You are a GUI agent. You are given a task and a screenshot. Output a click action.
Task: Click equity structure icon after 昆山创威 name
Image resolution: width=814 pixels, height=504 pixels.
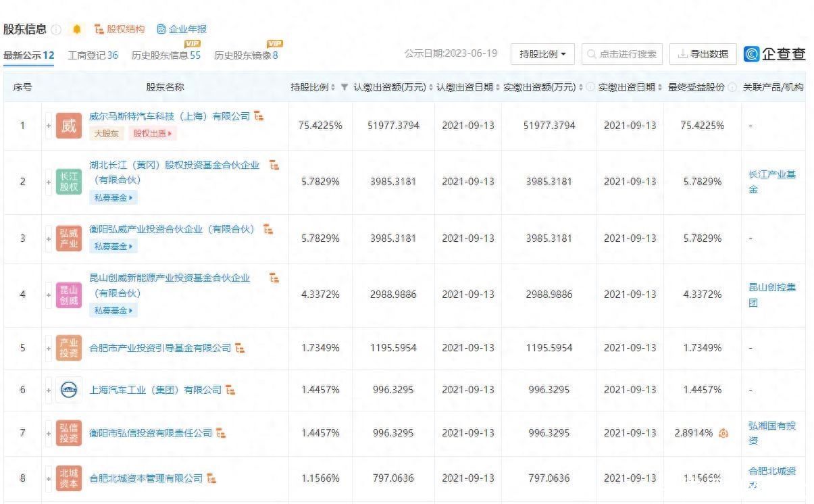[x=274, y=278]
